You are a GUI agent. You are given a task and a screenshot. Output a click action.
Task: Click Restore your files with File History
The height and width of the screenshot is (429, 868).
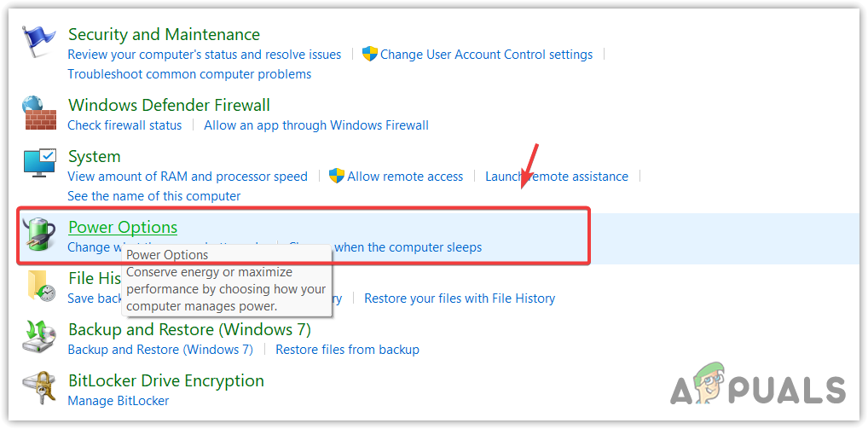click(x=460, y=299)
